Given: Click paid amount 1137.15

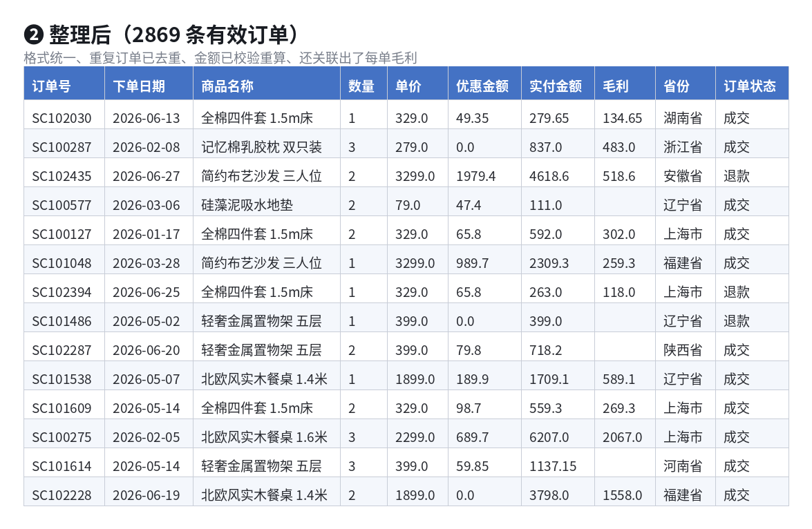Looking at the screenshot, I should point(553,466).
